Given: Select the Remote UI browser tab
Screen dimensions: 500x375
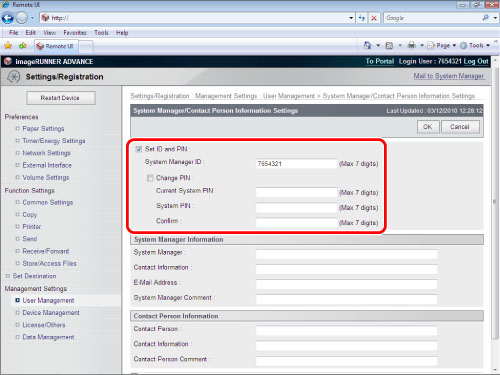Looking at the screenshot, I should (56, 46).
